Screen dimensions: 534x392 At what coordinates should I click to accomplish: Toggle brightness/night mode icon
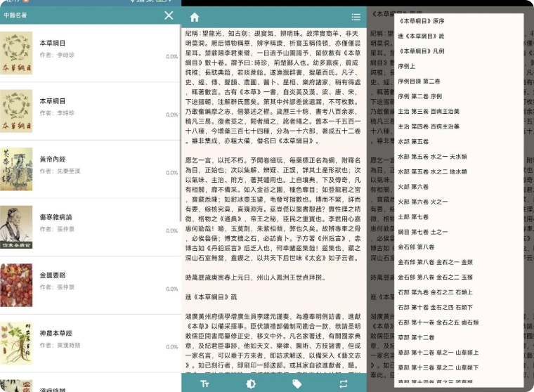coord(251,384)
